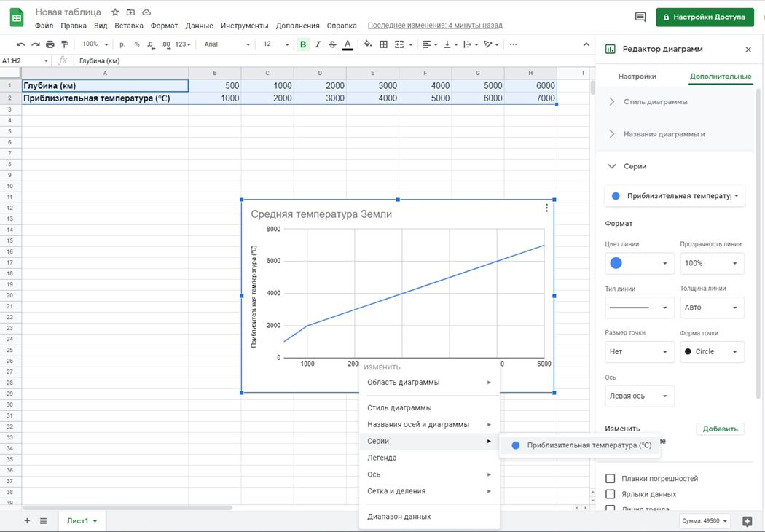Show the all sheets list
The height and width of the screenshot is (532, 765).
44,521
